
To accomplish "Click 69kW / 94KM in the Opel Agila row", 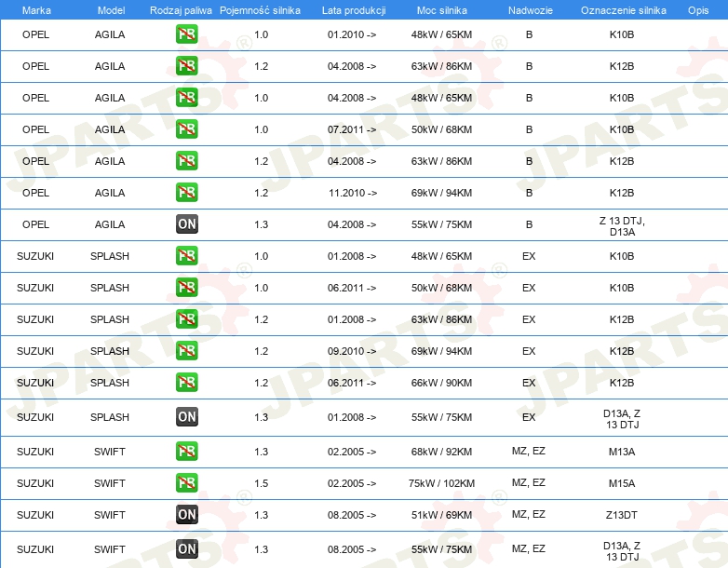I will click(441, 193).
